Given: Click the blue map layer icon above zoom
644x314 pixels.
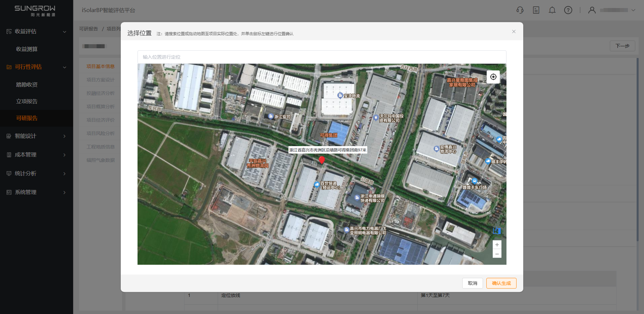Looking at the screenshot, I should pyautogui.click(x=497, y=231).
